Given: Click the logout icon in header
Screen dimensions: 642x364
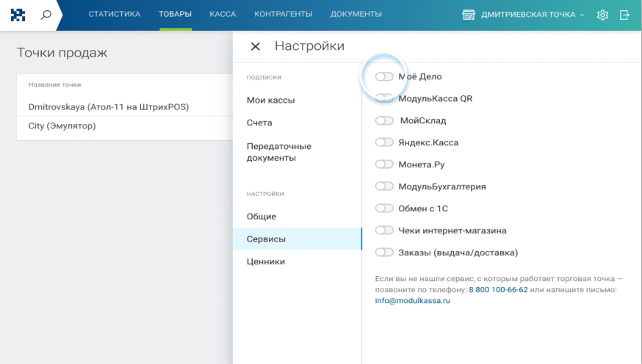Looking at the screenshot, I should click(x=624, y=15).
